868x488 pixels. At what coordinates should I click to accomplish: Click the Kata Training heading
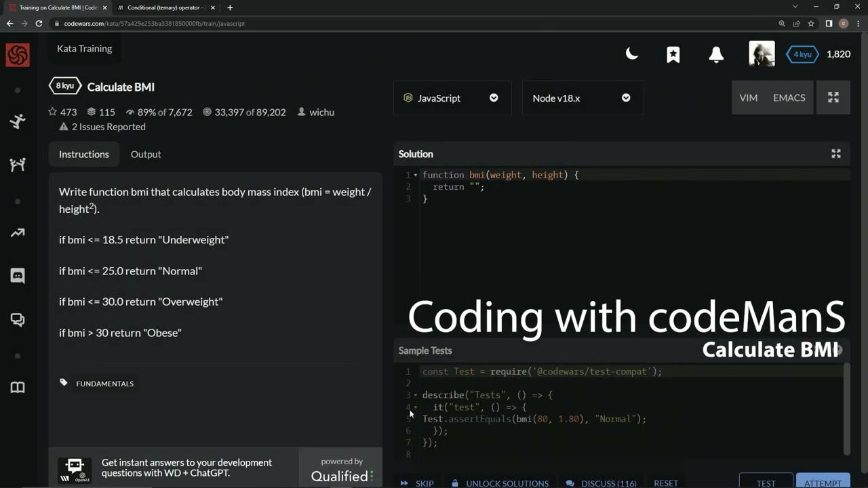point(85,49)
